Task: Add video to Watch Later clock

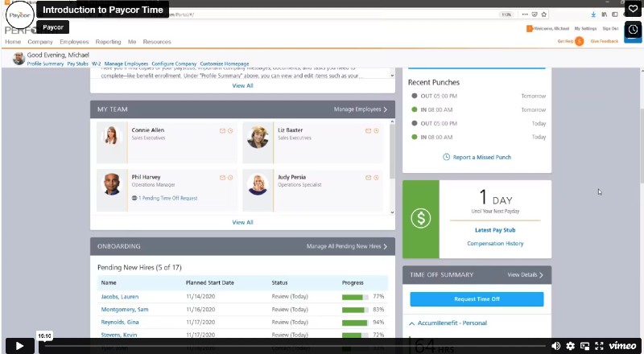Action: pyautogui.click(x=633, y=29)
